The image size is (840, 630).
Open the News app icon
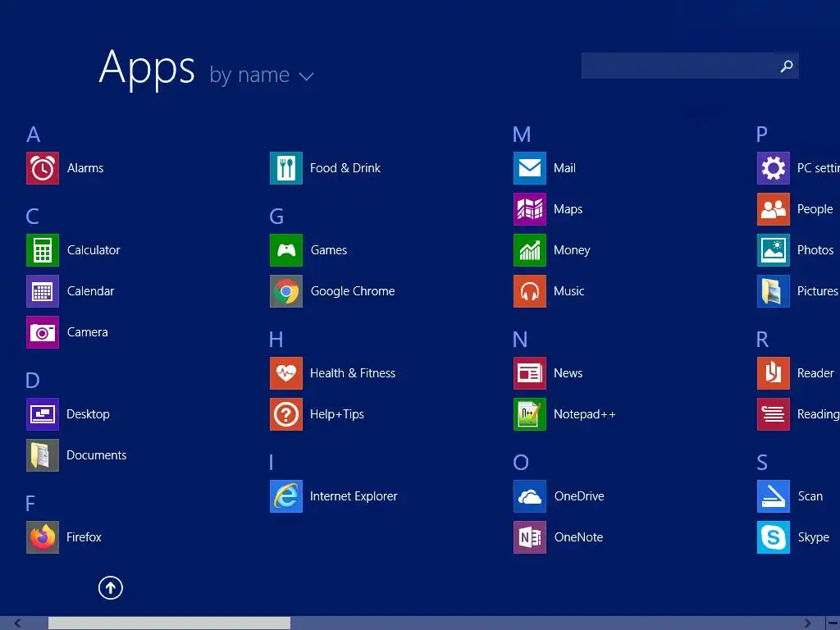click(530, 373)
